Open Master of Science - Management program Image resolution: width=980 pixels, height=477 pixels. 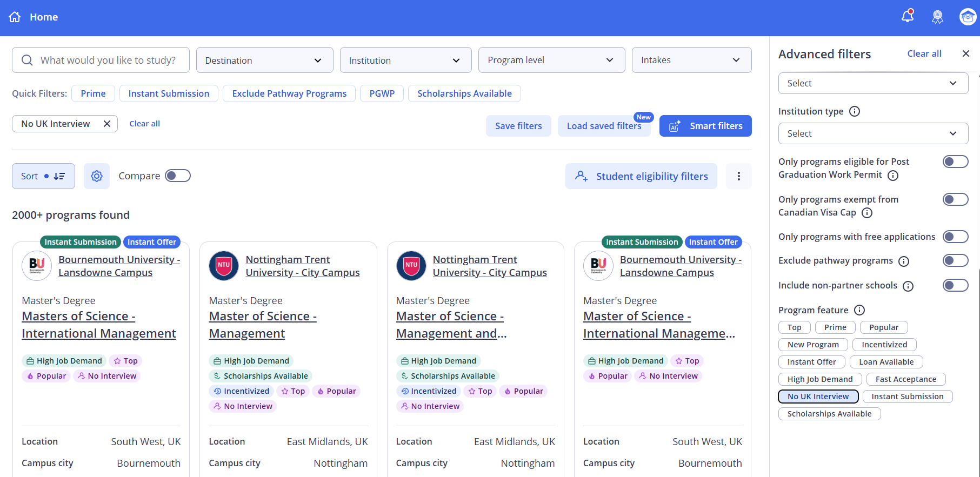(x=263, y=325)
